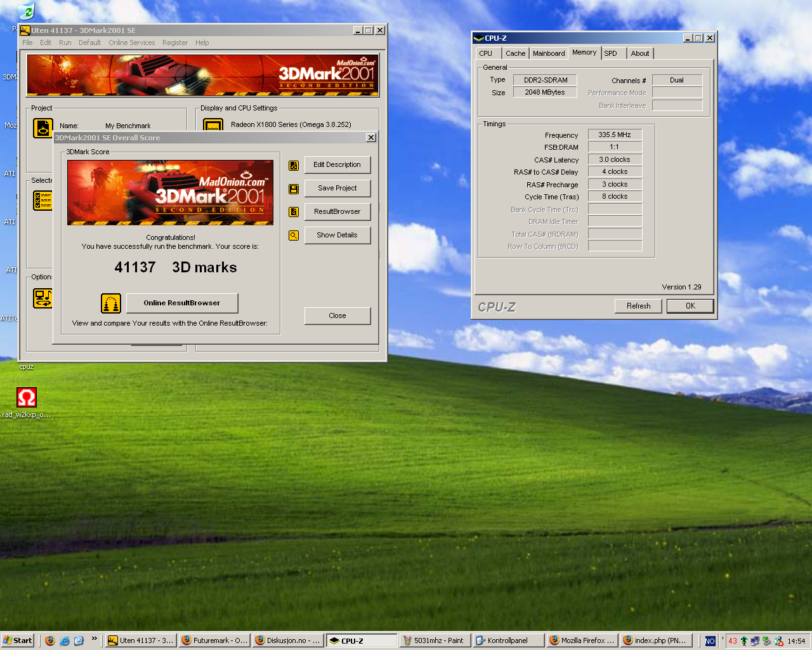Viewport: 812px width, 650px height.
Task: Switch to the Futuremark Firefox taskbar item
Action: 214,640
